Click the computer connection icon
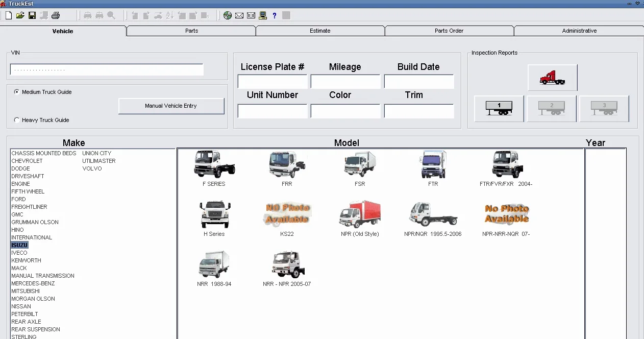The width and height of the screenshot is (644, 339). coord(262,15)
